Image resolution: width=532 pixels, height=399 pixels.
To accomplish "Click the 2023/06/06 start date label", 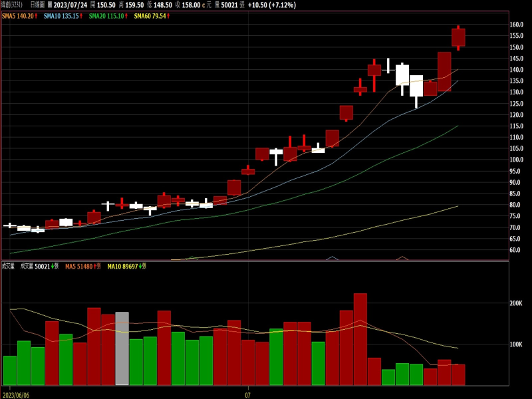I will 16,394.
